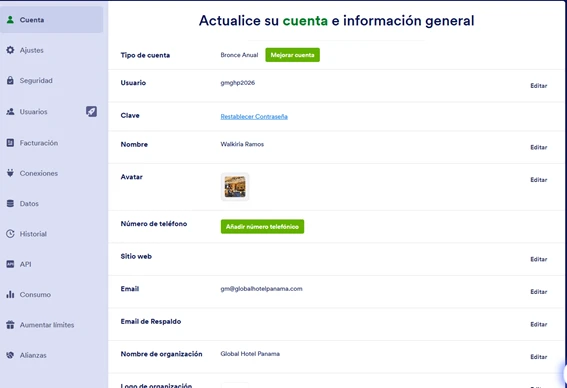
Task: Click the Usuarios people icon
Action: [x=10, y=112]
